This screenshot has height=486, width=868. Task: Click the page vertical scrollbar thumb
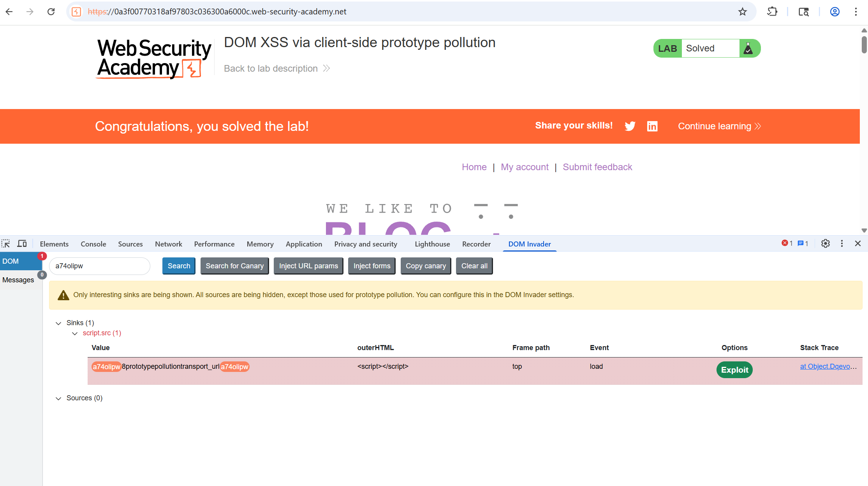(x=864, y=44)
